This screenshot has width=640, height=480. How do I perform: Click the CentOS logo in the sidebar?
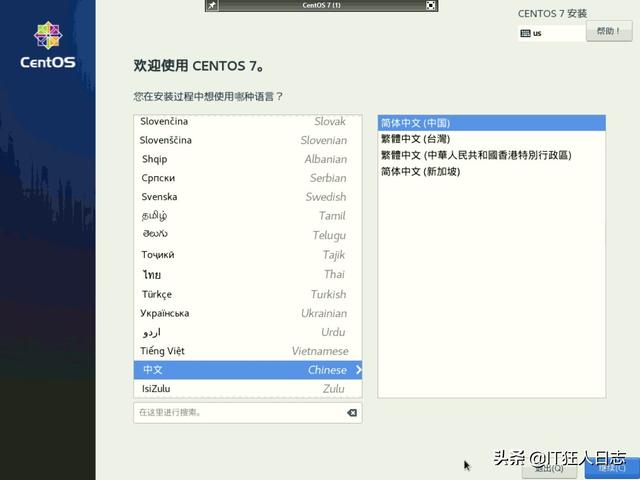[x=48, y=45]
